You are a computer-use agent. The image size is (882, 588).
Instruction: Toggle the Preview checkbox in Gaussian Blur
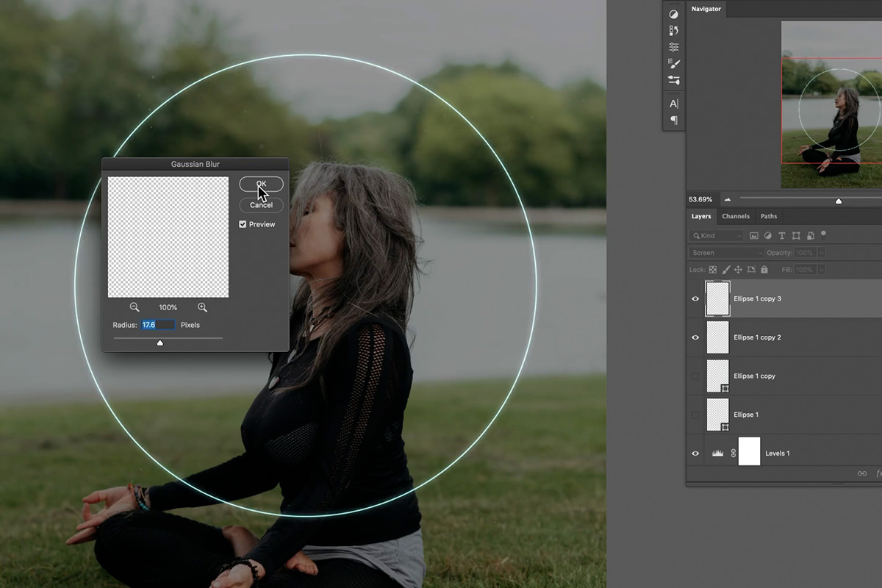[243, 223]
